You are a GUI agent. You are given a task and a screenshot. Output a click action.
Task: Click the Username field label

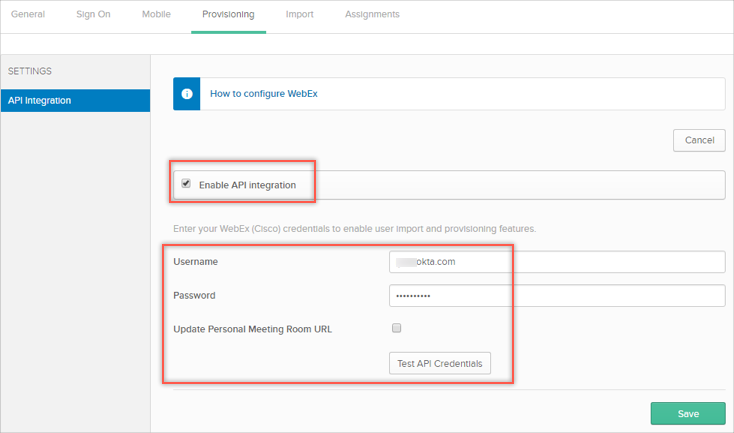196,262
